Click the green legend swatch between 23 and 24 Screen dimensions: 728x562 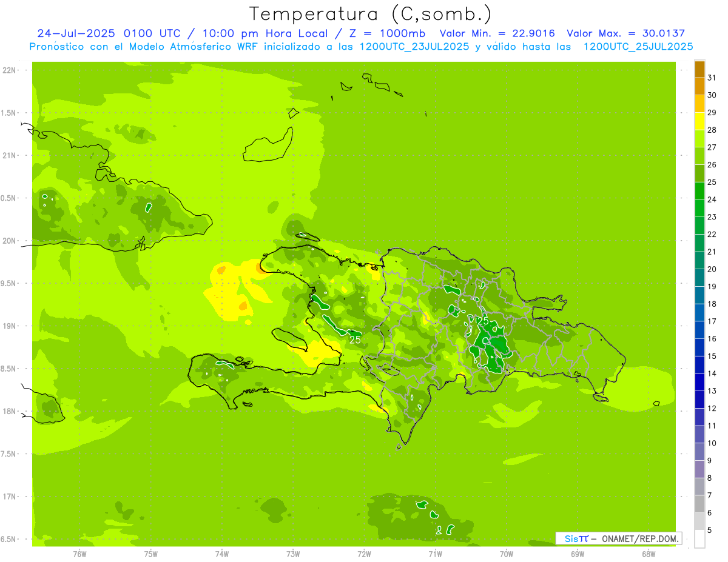(699, 208)
